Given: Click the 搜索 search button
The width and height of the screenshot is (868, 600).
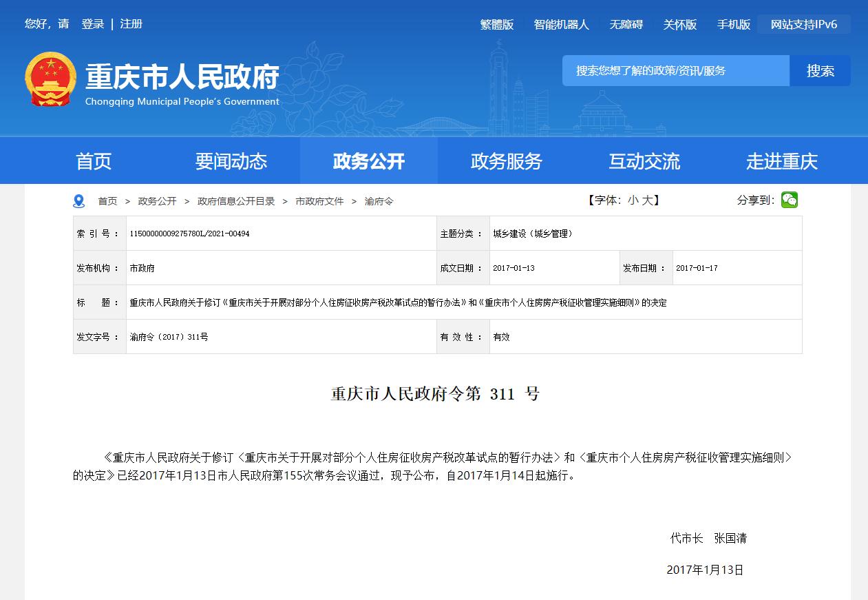Looking at the screenshot, I should (x=821, y=70).
